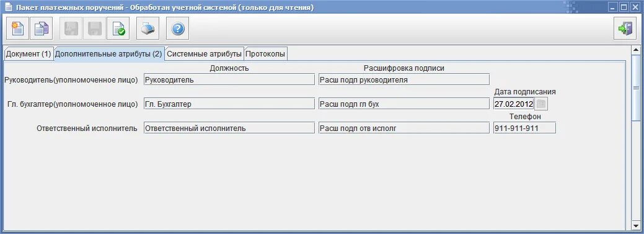Click the printer icon
The width and height of the screenshot is (644, 234).
(148, 29)
